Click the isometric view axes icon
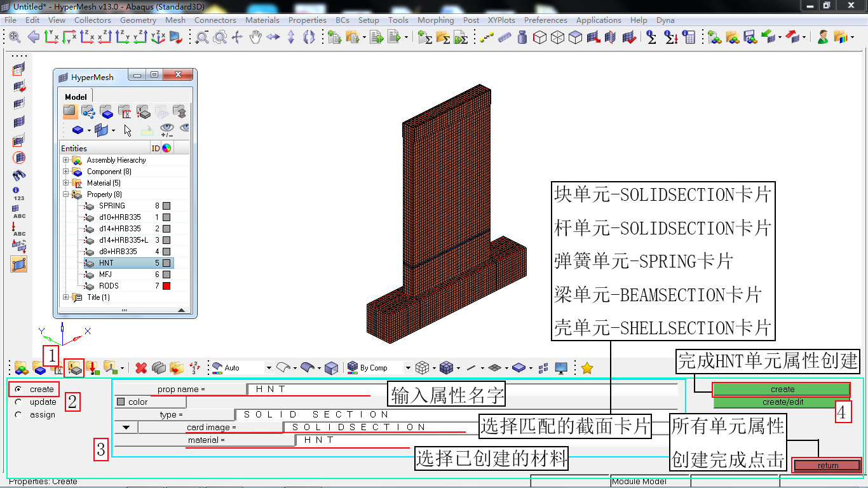 click(x=158, y=37)
